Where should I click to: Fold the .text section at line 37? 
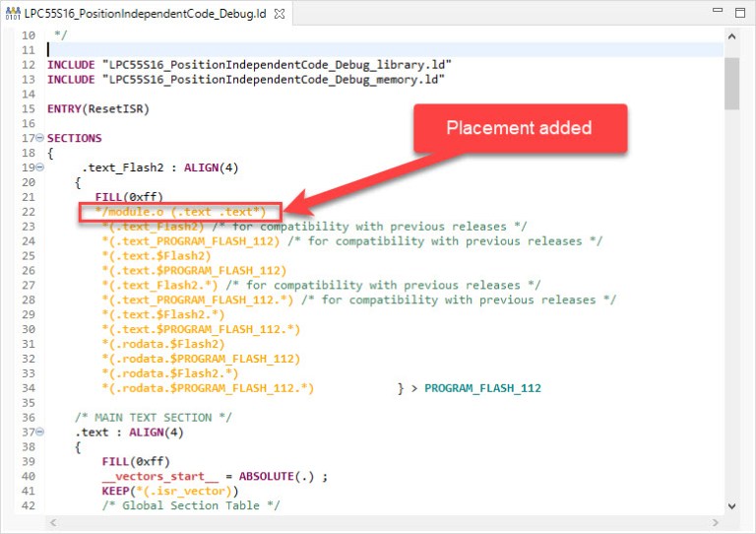[x=39, y=432]
